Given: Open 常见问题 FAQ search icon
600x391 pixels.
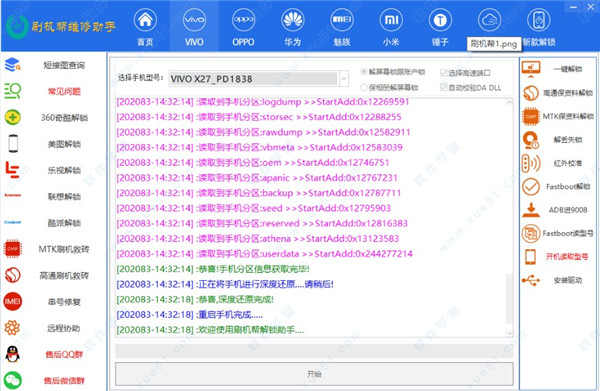Looking at the screenshot, I should [12, 91].
